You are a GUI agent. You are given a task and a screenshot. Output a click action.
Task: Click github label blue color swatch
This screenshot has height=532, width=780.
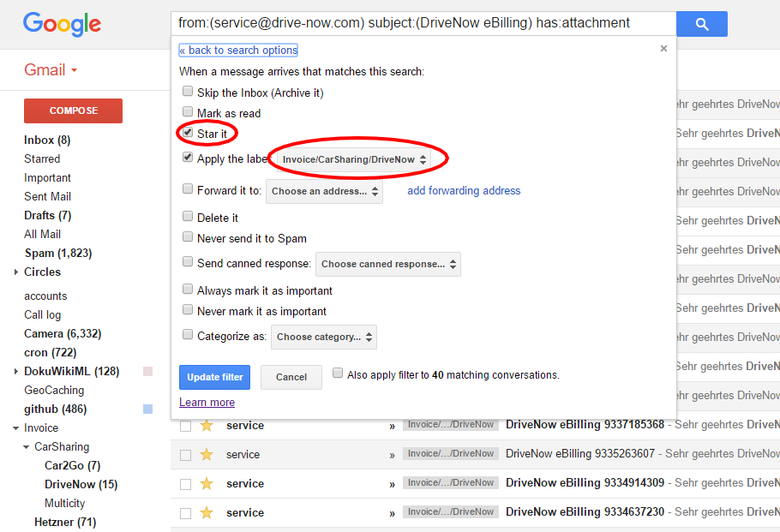tap(147, 409)
